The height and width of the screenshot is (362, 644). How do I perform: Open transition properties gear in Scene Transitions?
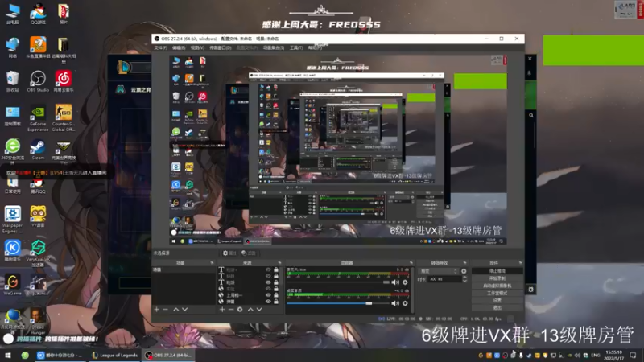[x=464, y=271]
